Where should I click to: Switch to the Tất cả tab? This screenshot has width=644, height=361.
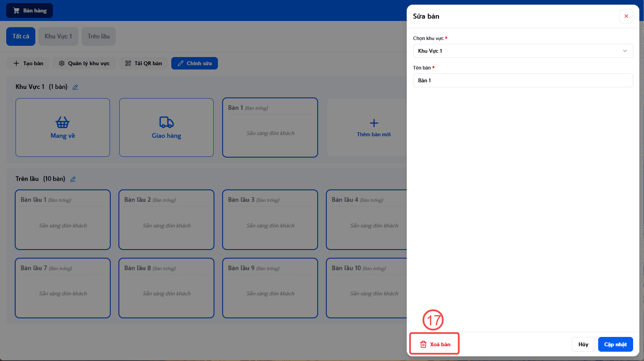pos(21,36)
